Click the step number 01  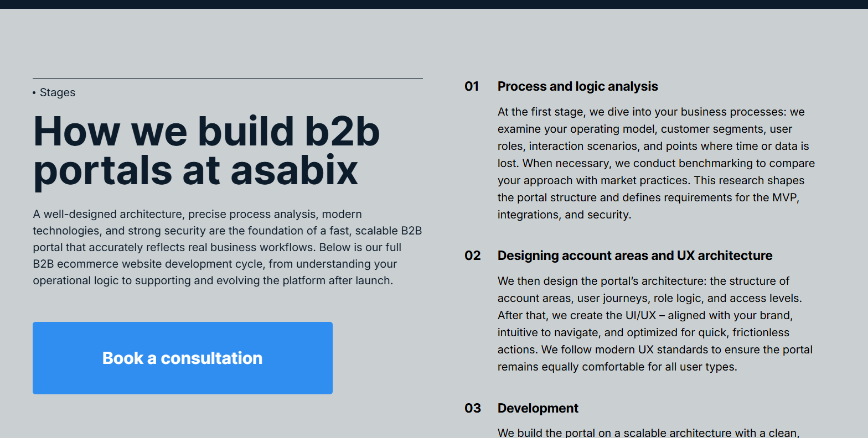pos(472,86)
